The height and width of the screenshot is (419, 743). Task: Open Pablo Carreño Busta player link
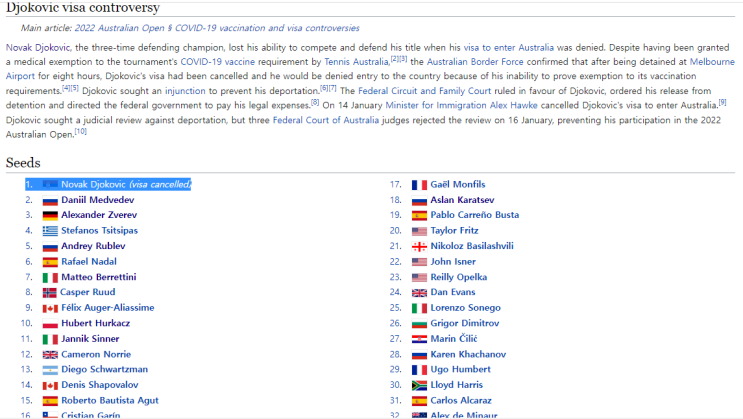[x=475, y=215]
